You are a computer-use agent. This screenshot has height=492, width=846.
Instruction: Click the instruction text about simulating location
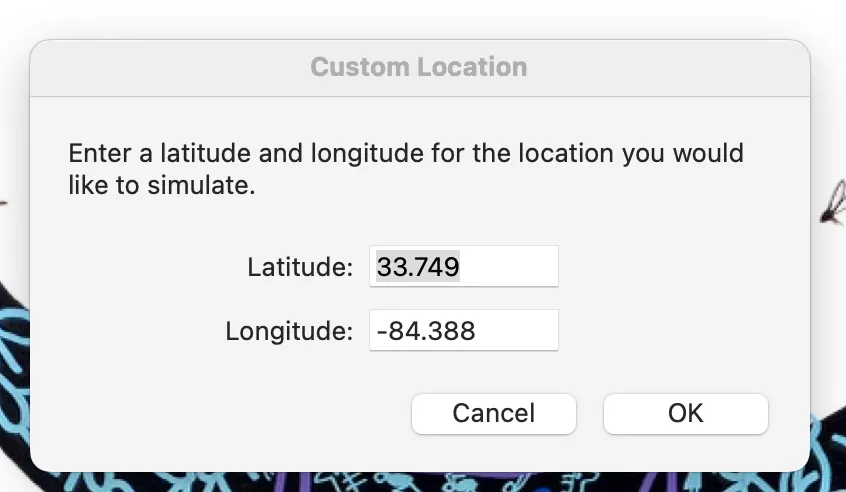[406, 169]
